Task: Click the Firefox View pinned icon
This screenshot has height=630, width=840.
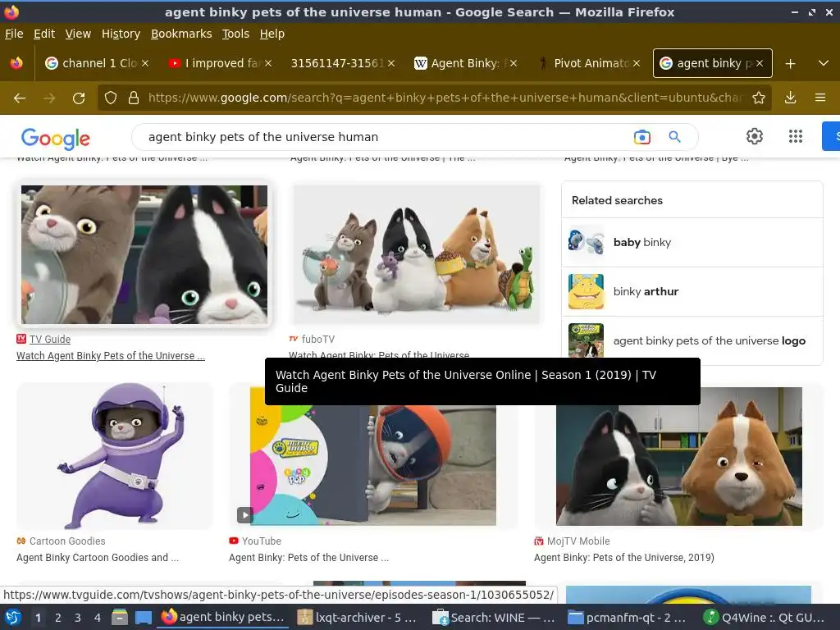Action: click(x=16, y=63)
